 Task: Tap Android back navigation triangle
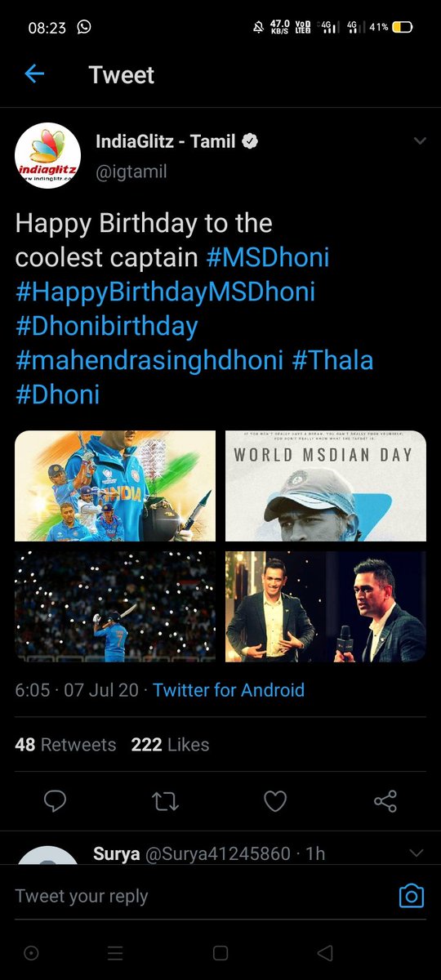tap(325, 953)
